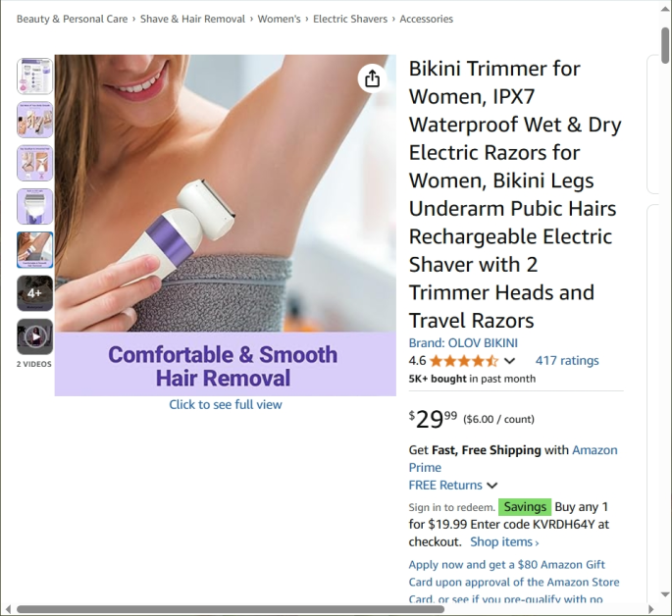Expand the star rating dropdown chevron
The image size is (672, 616).
pyautogui.click(x=509, y=361)
